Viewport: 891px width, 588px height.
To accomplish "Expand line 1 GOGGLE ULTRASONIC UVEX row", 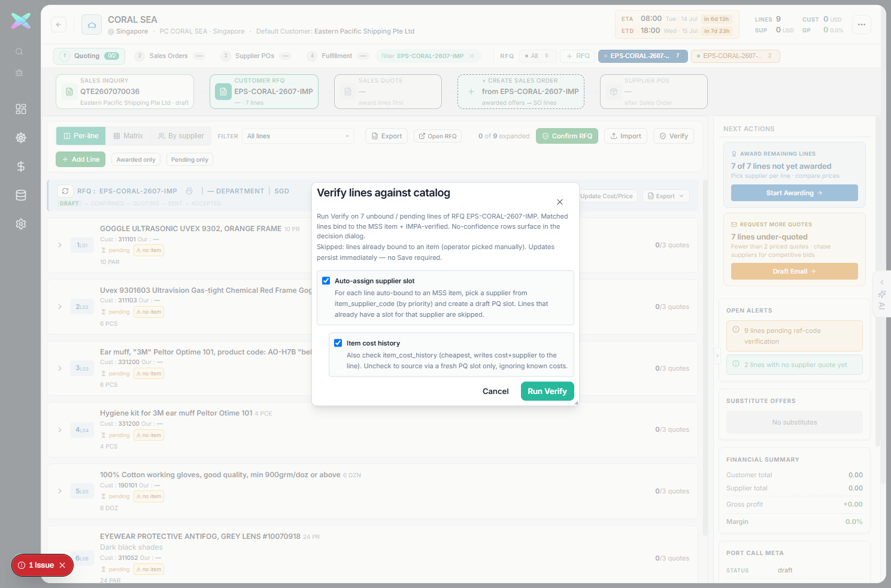I will click(60, 245).
